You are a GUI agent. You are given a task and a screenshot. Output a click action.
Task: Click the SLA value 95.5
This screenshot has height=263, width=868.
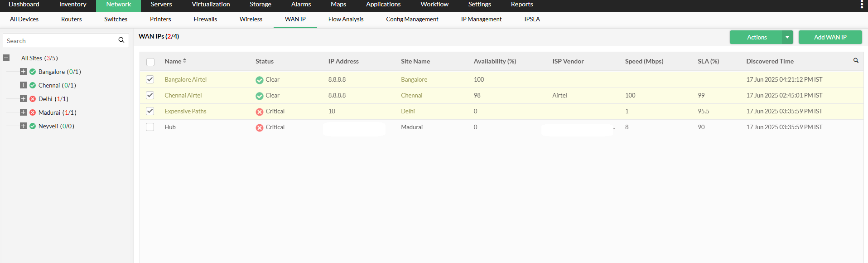point(703,111)
